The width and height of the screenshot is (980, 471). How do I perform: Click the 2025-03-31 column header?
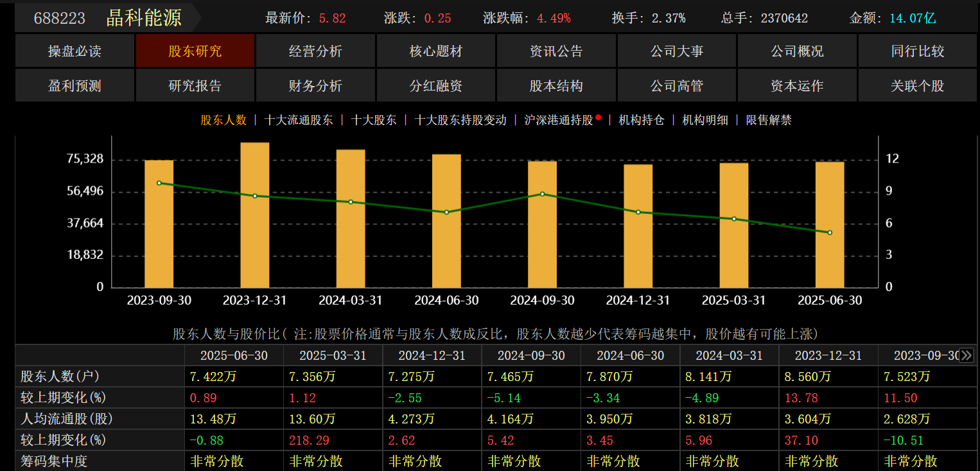click(333, 355)
